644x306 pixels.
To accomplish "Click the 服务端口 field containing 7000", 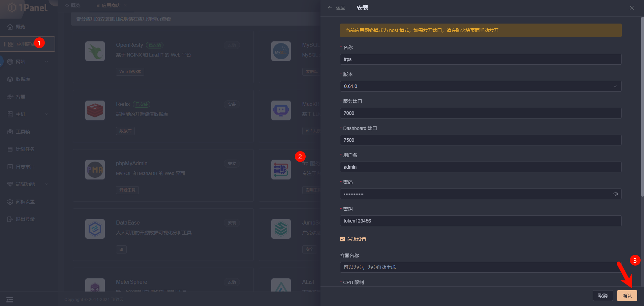I will coord(481,113).
